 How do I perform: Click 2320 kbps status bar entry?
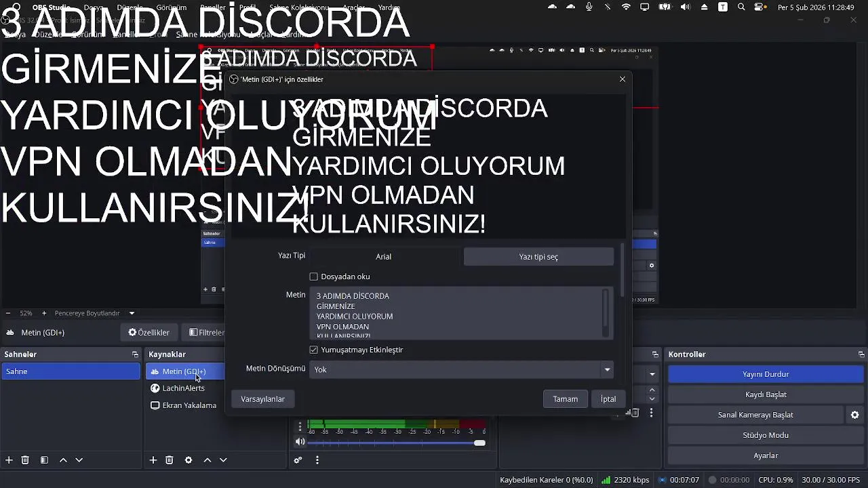[625, 480]
